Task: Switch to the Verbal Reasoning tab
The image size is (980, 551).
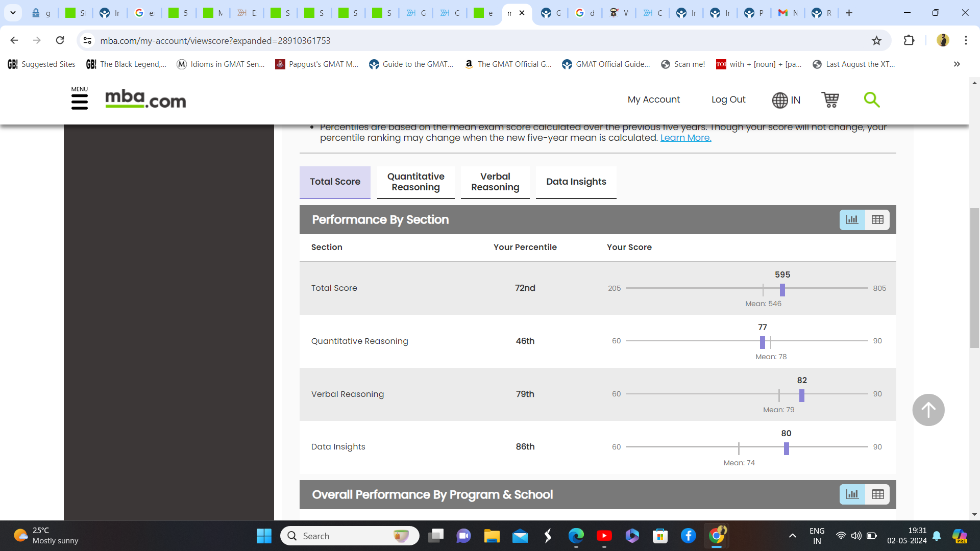Action: [x=495, y=182]
